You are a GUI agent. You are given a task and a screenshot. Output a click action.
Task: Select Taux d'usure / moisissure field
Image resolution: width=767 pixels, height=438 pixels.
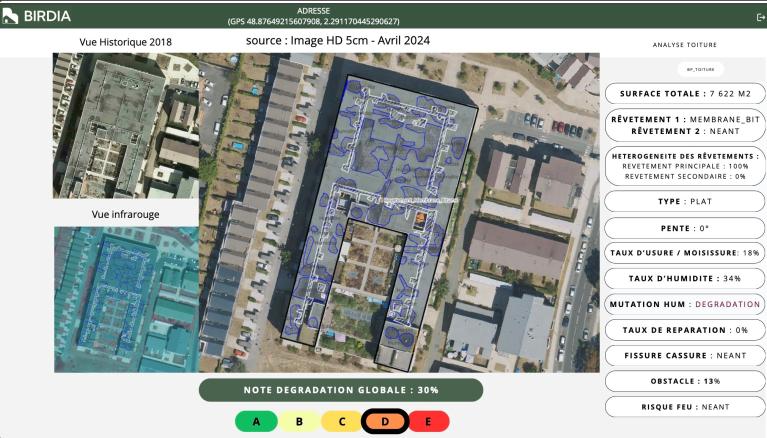point(685,253)
